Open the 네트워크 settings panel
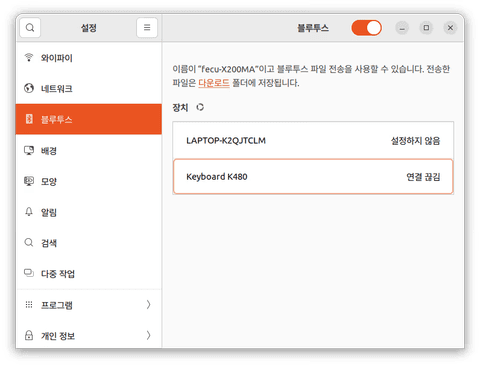Viewport: 480px width, 366px height. [x=89, y=88]
